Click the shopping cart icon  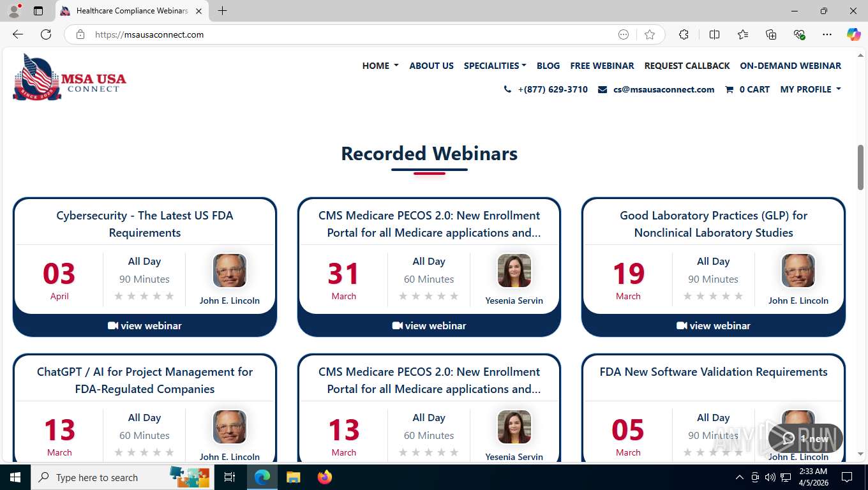729,89
